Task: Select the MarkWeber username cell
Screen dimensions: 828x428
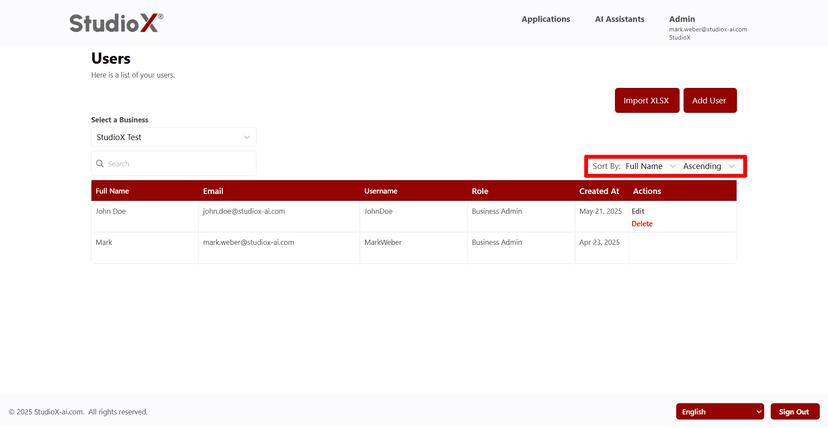Action: pos(414,248)
